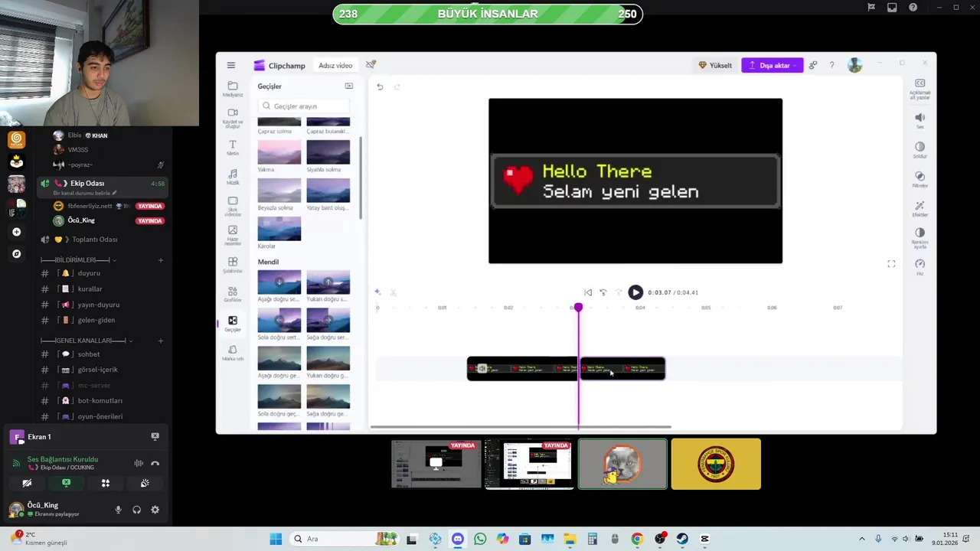Open Hazır resimler panel
The image size is (980, 551).
tap(233, 235)
